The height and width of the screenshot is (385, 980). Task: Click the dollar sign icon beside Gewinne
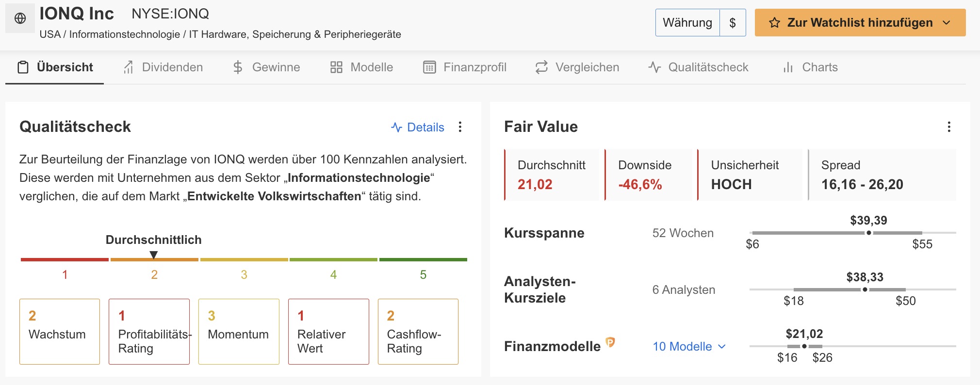[238, 67]
